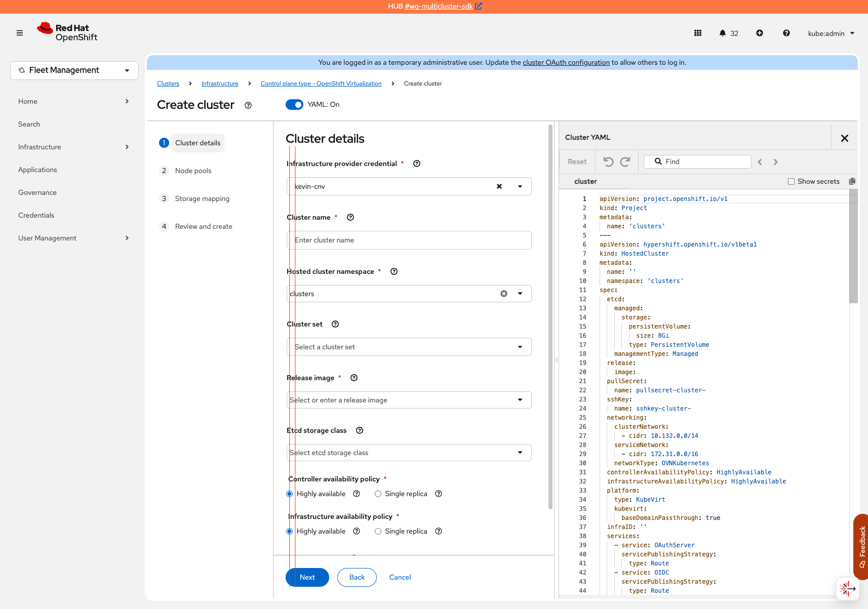Undo the last YAML edit

tap(609, 161)
